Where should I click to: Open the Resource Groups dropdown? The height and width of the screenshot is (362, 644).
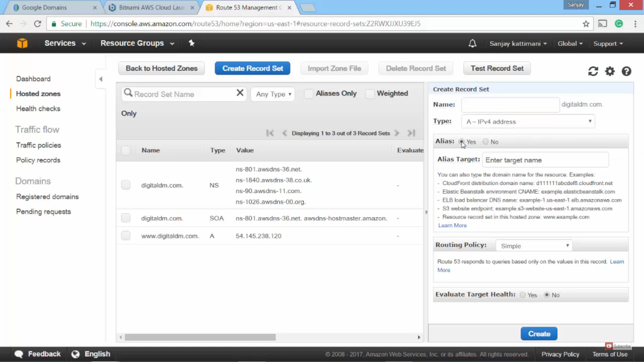pos(137,43)
